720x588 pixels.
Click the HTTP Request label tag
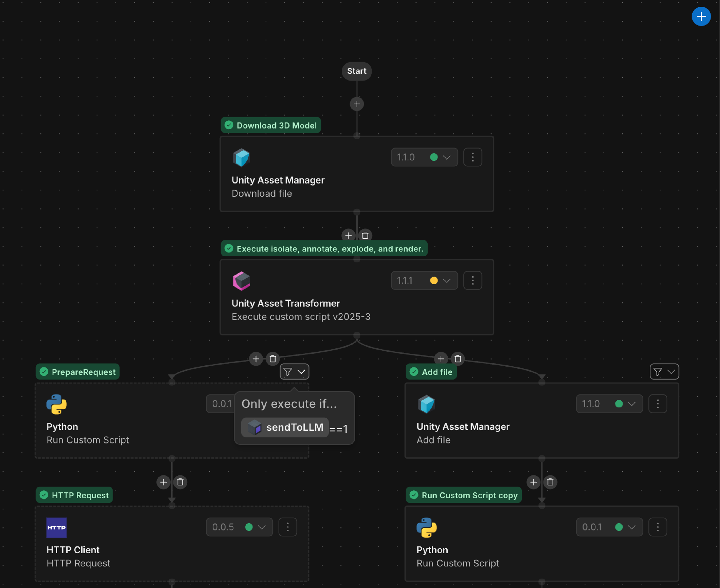point(74,495)
